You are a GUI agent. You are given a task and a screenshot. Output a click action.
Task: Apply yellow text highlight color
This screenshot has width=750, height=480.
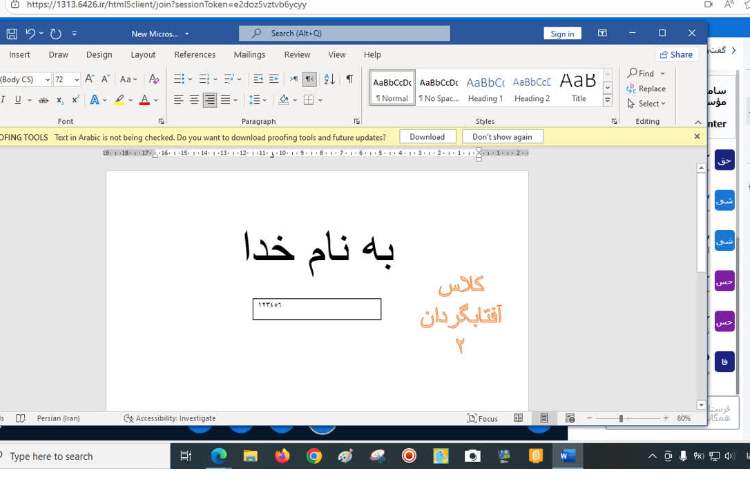tap(120, 100)
